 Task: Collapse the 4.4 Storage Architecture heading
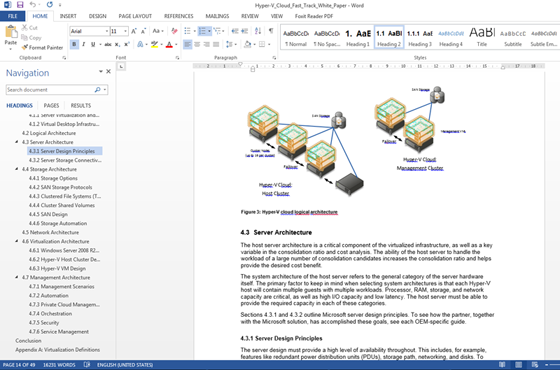16,169
